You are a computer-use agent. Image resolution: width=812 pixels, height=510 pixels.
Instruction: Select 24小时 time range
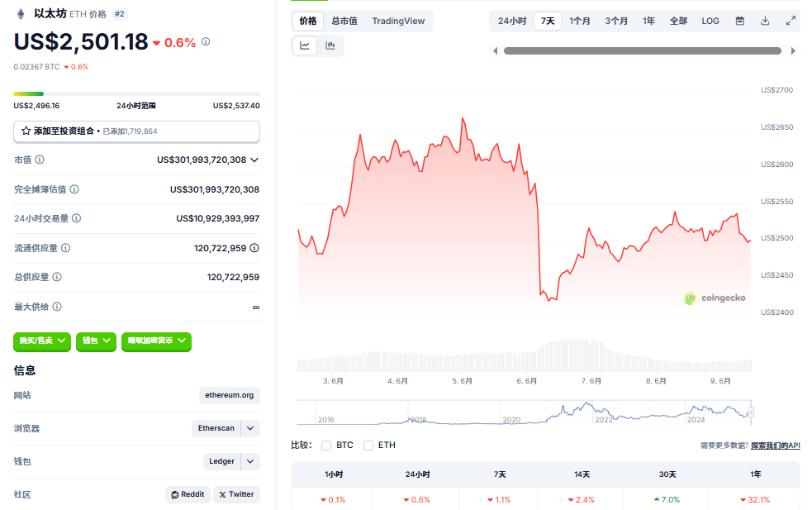(x=512, y=21)
